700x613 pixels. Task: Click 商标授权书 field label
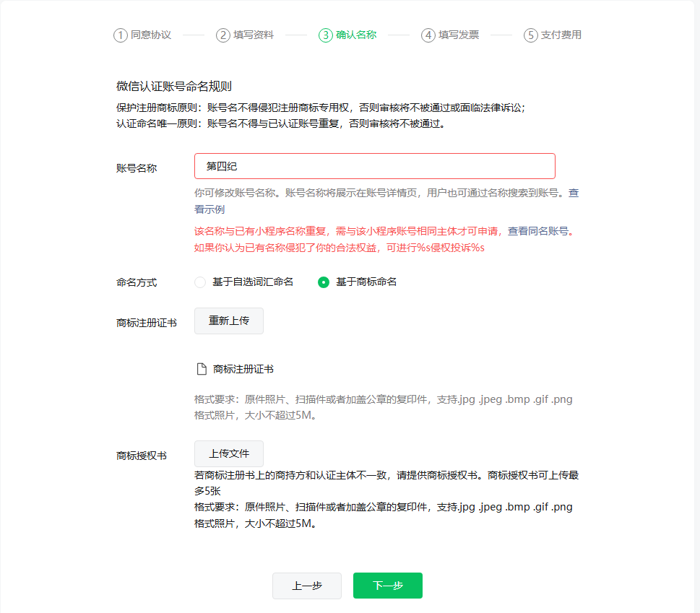click(142, 456)
